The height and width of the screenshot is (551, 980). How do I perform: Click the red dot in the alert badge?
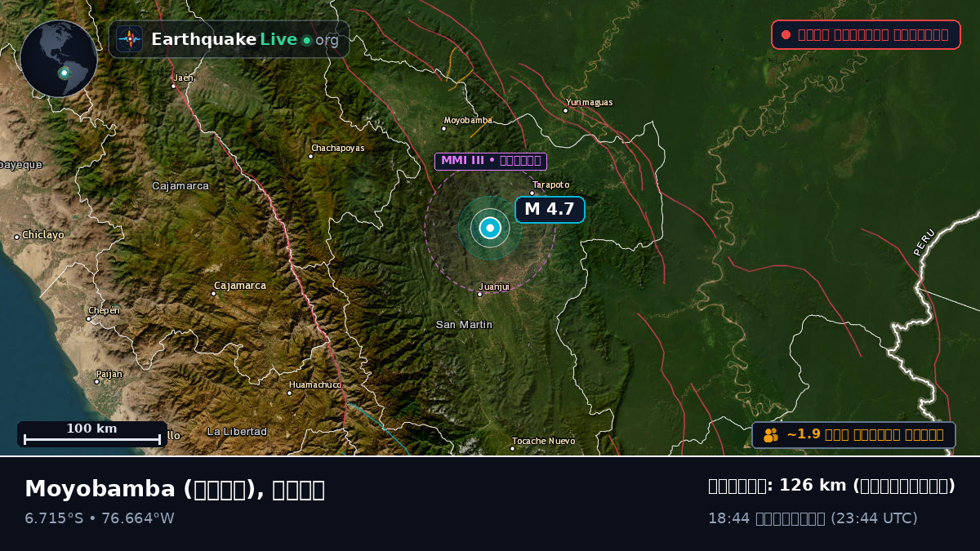786,34
